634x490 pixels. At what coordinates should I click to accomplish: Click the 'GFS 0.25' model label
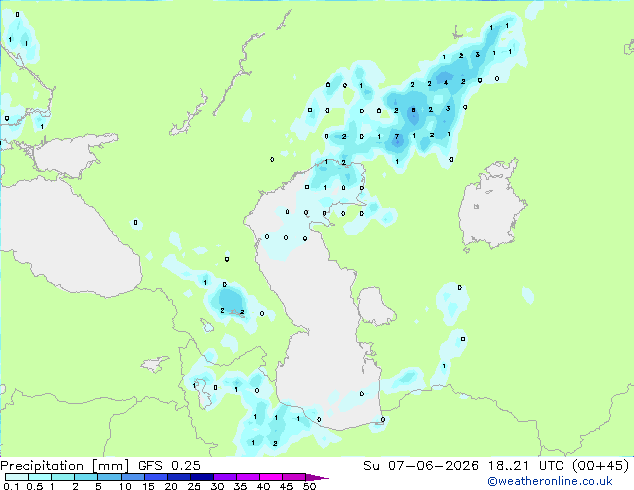(x=169, y=465)
